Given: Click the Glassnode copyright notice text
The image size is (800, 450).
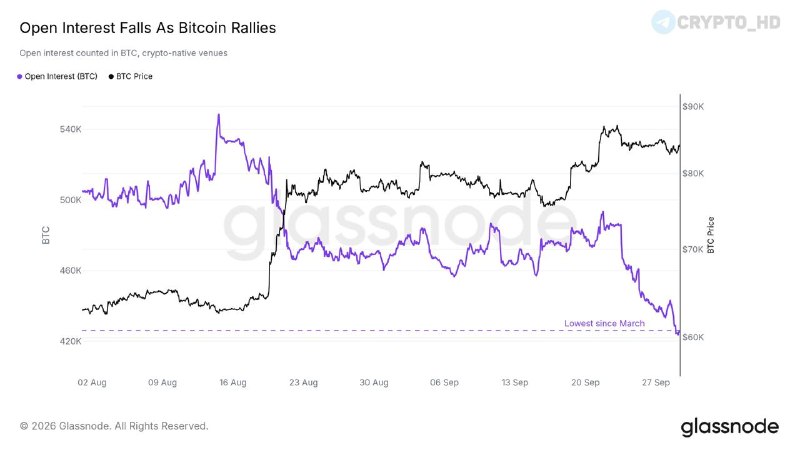Looking at the screenshot, I should [x=114, y=426].
